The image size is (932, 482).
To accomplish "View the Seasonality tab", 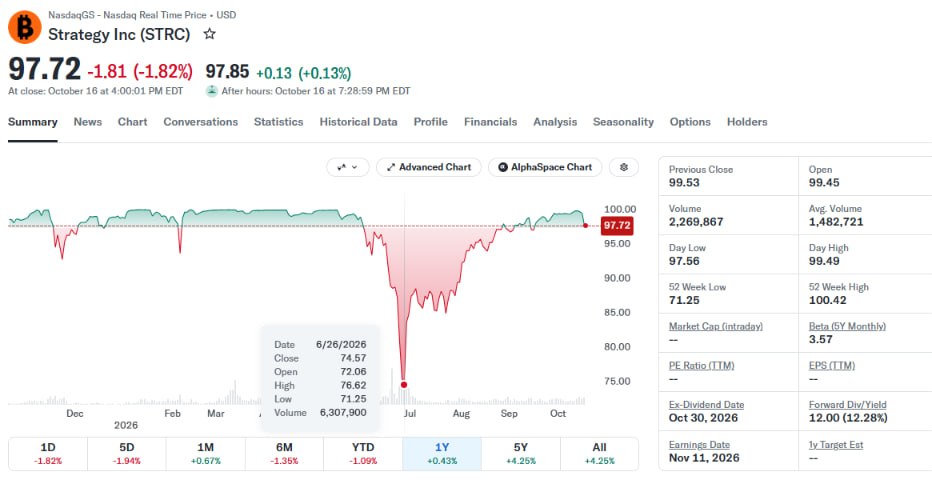I will [x=623, y=122].
